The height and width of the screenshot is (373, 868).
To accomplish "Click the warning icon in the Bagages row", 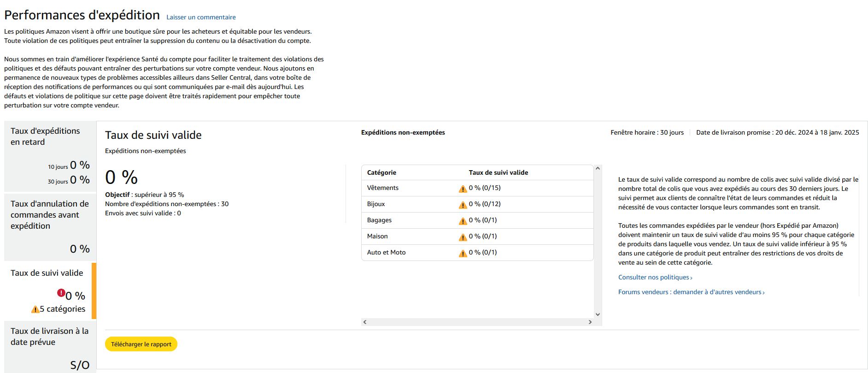I will (x=463, y=221).
